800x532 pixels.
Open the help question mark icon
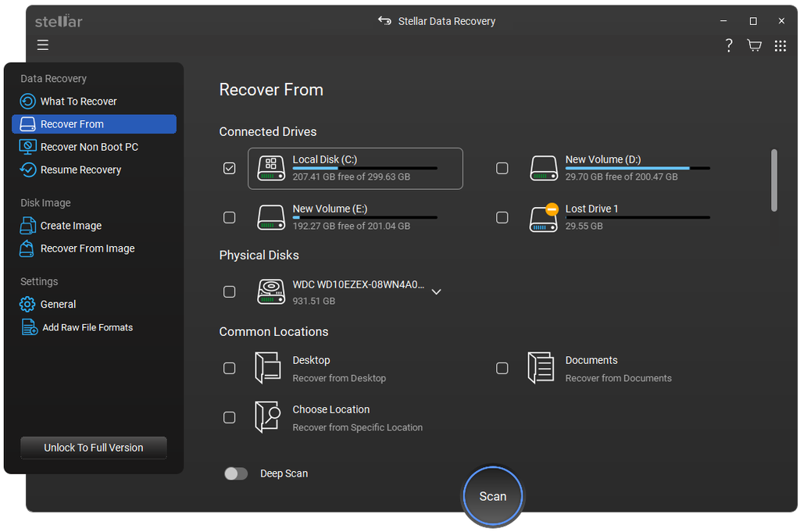pyautogui.click(x=729, y=45)
